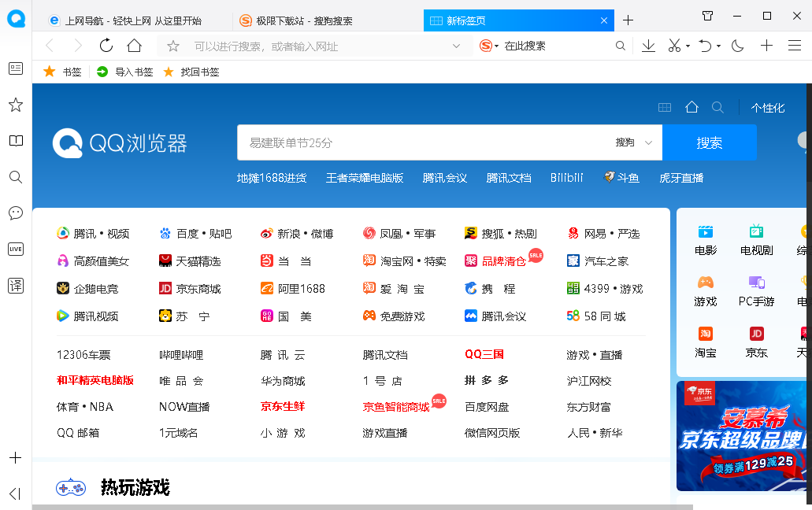Open the Bilibili quick link
The width and height of the screenshot is (812, 510).
566,178
